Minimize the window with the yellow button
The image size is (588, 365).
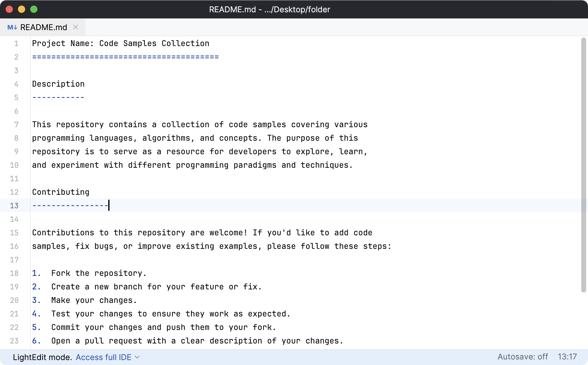pos(22,9)
